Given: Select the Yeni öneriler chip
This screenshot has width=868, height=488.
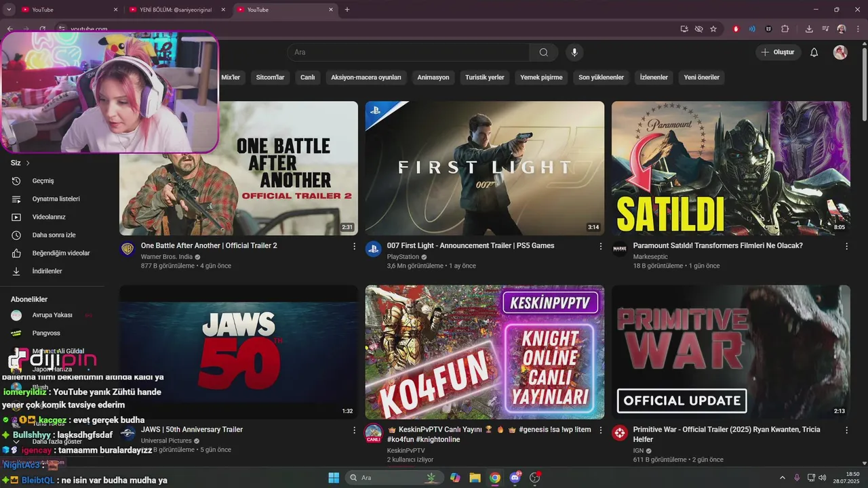Looking at the screenshot, I should click(702, 77).
